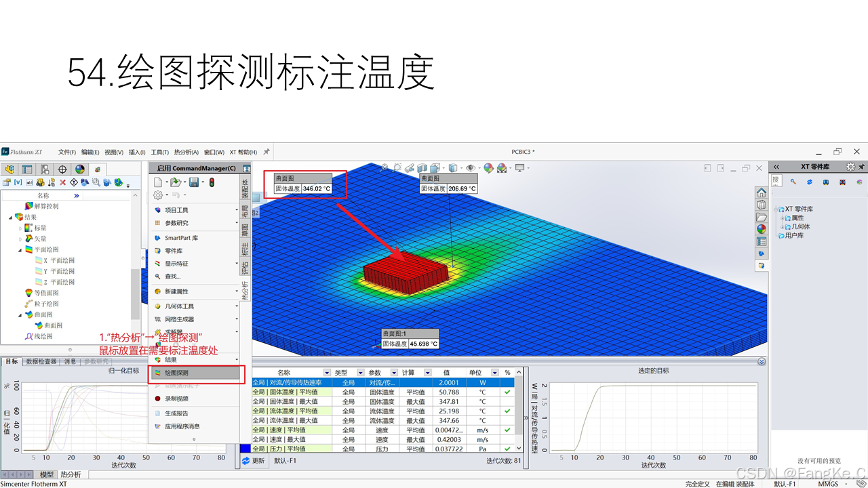868x488 pixels.
Task: Click the magnifier search icon in XT 零件库
Action: pyautogui.click(x=793, y=182)
